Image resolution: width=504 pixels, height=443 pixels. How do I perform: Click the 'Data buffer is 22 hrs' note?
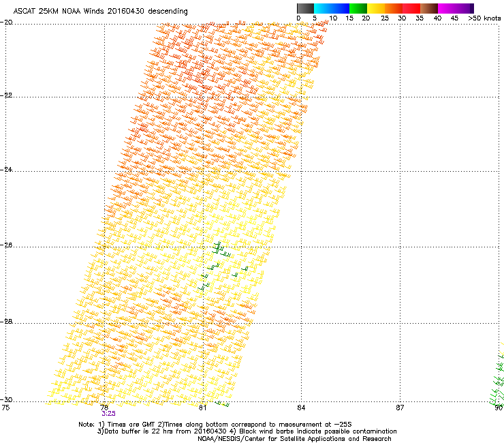point(247,431)
